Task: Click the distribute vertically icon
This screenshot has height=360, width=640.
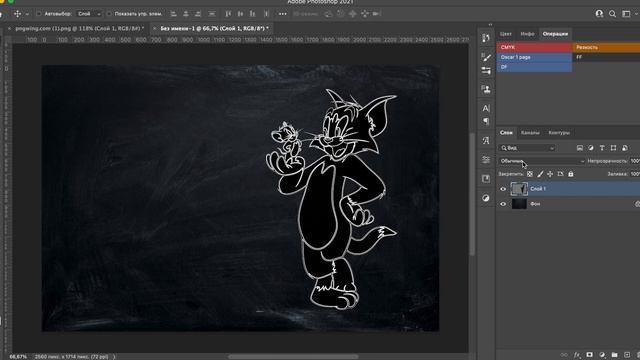Action: (x=267, y=14)
